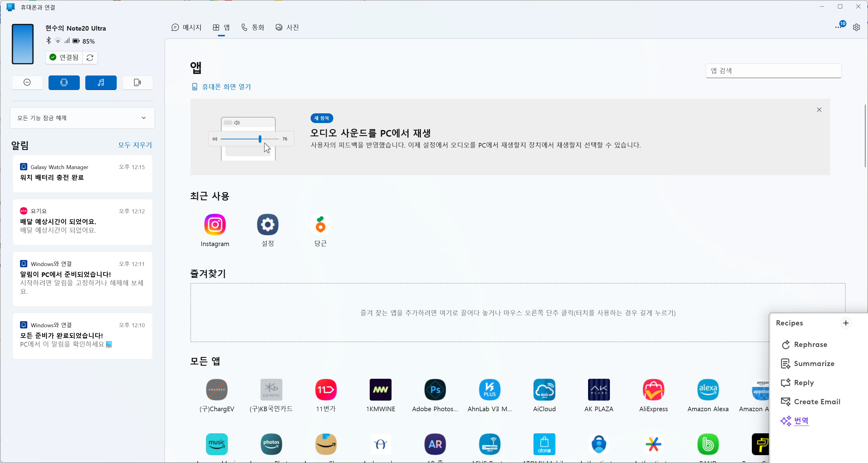Open the 12:11 Windows와 연결 notification
Viewport: 868px width, 463px height.
[82, 279]
